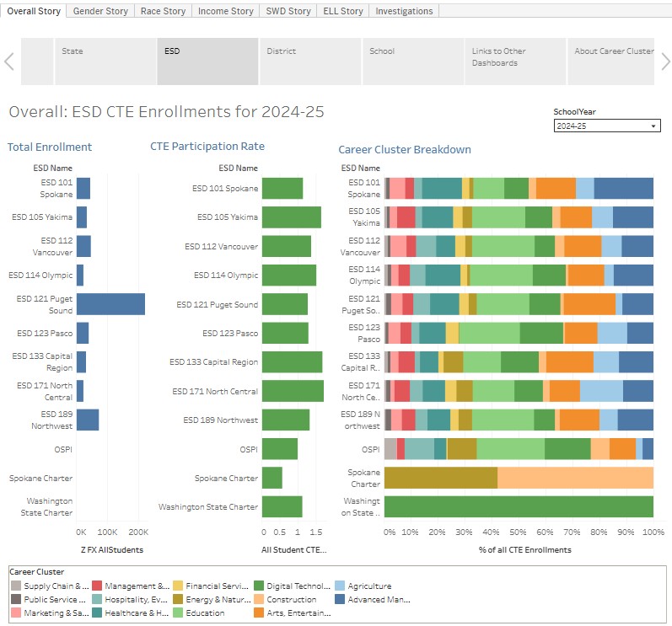Click the Advanced Manufacturing legend swatch

coord(340,599)
